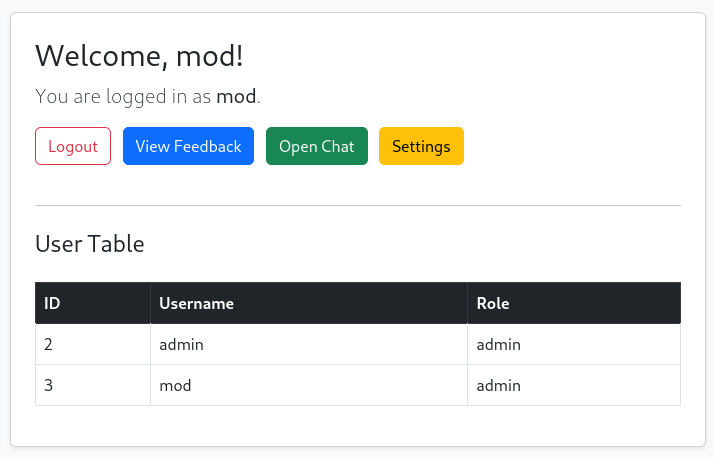Open the yellow Settings button
714x457 pixels.
pos(421,146)
